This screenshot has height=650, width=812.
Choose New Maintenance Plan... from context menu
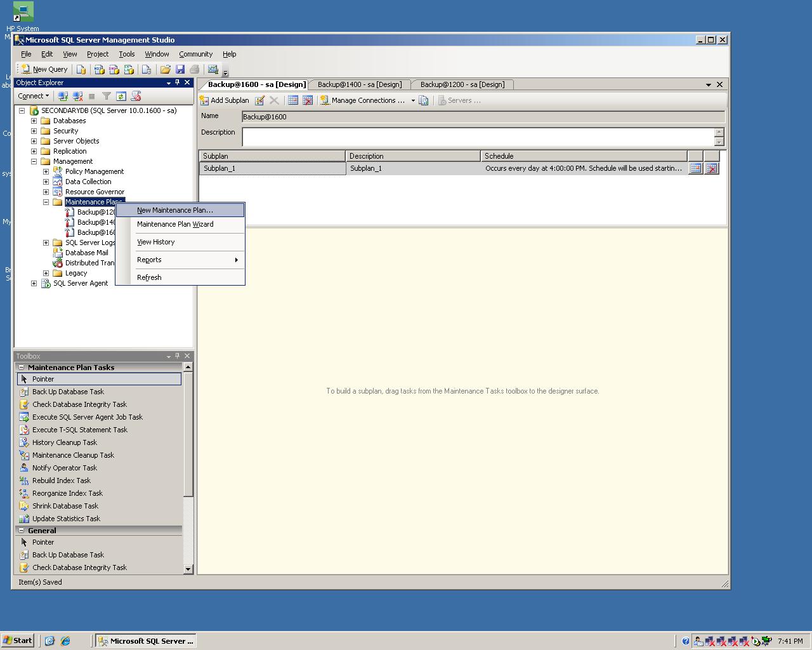click(x=180, y=210)
